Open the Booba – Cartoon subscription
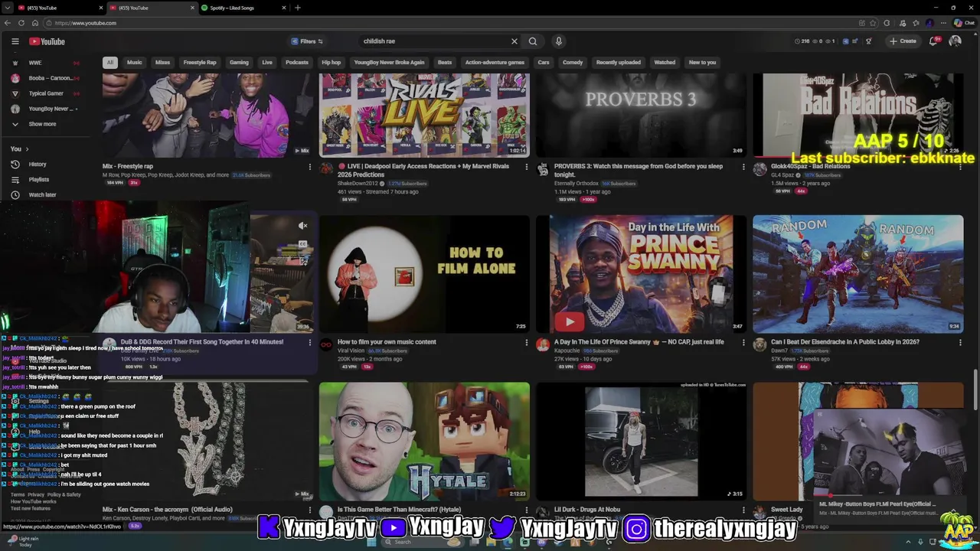 click(x=45, y=78)
